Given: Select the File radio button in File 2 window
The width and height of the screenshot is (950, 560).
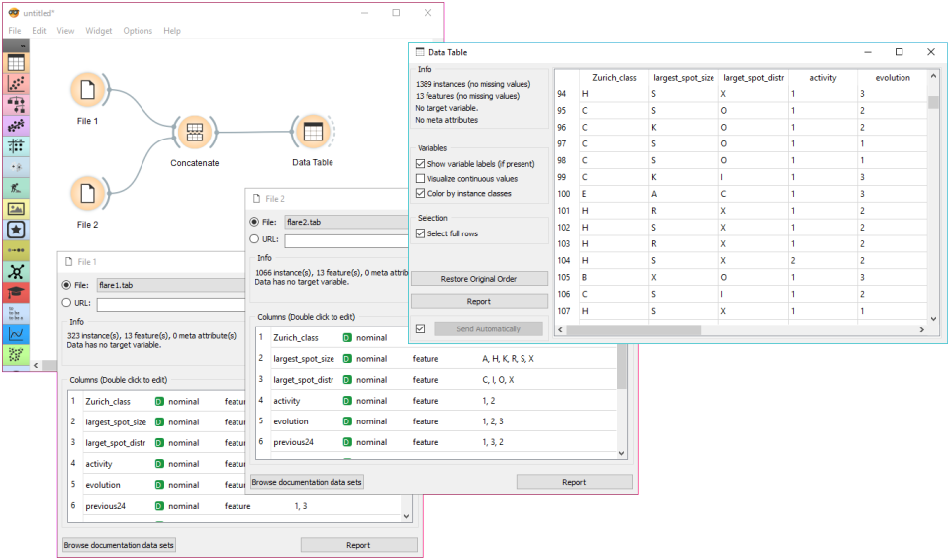Looking at the screenshot, I should 254,222.
